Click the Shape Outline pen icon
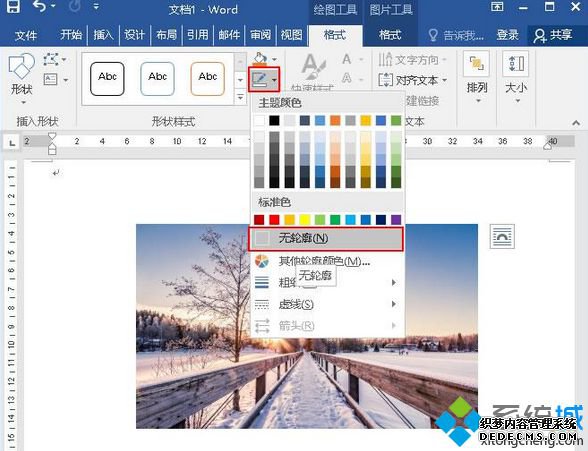This screenshot has height=451, width=588. (x=260, y=79)
